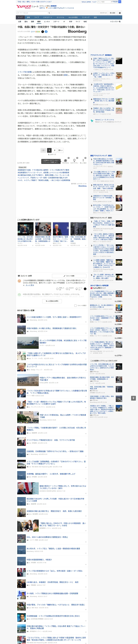The height and width of the screenshot is (644, 138).
Task: Click the PayPay獲得 あります badge icon
Action: point(91,288)
